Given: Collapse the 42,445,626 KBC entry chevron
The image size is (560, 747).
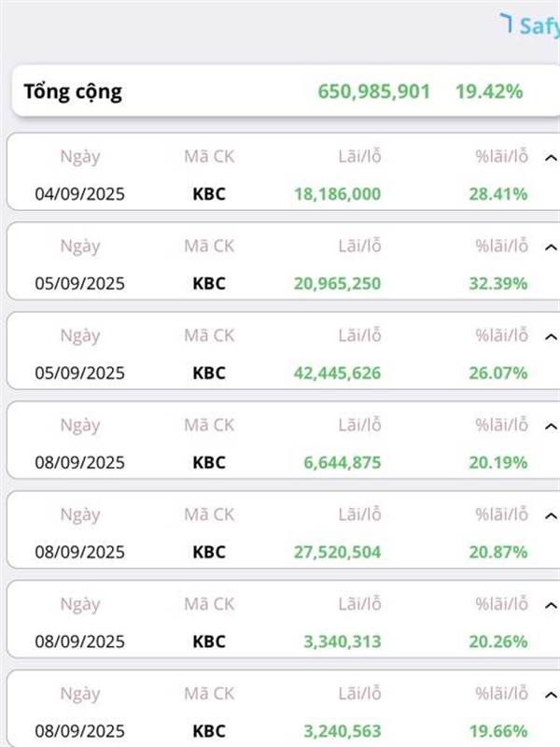Looking at the screenshot, I should (550, 336).
